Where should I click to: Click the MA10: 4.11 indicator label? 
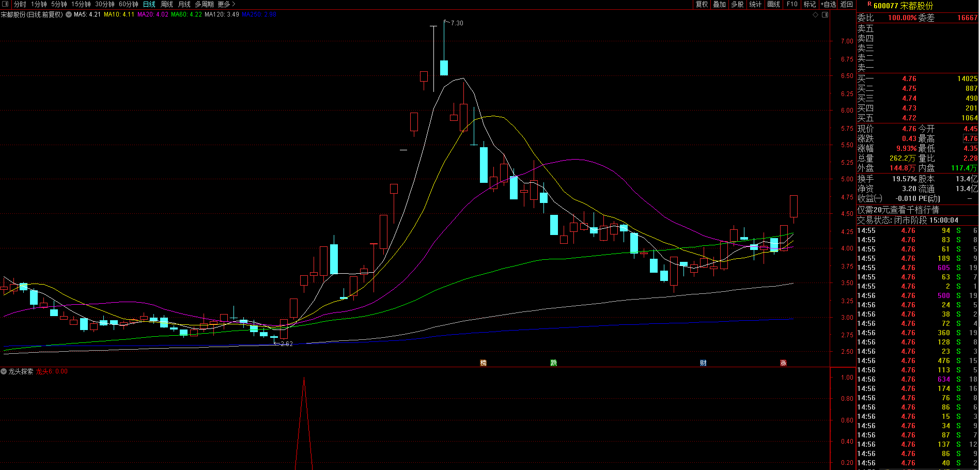coord(119,14)
